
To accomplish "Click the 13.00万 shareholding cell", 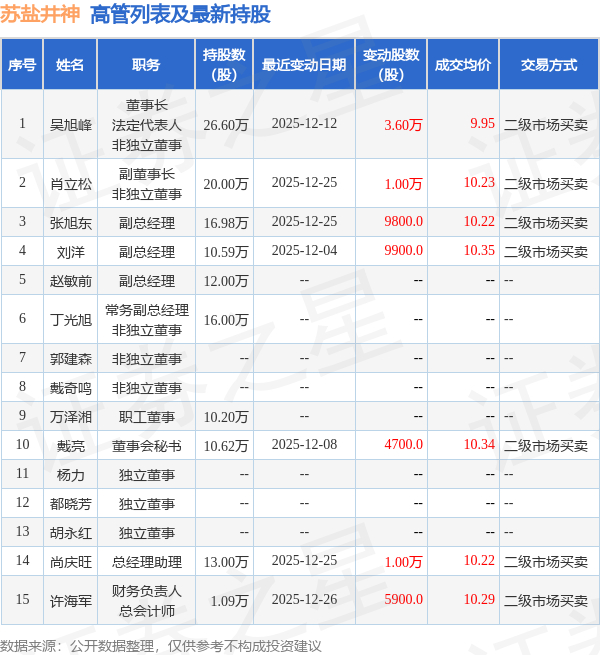I will pyautogui.click(x=226, y=562).
